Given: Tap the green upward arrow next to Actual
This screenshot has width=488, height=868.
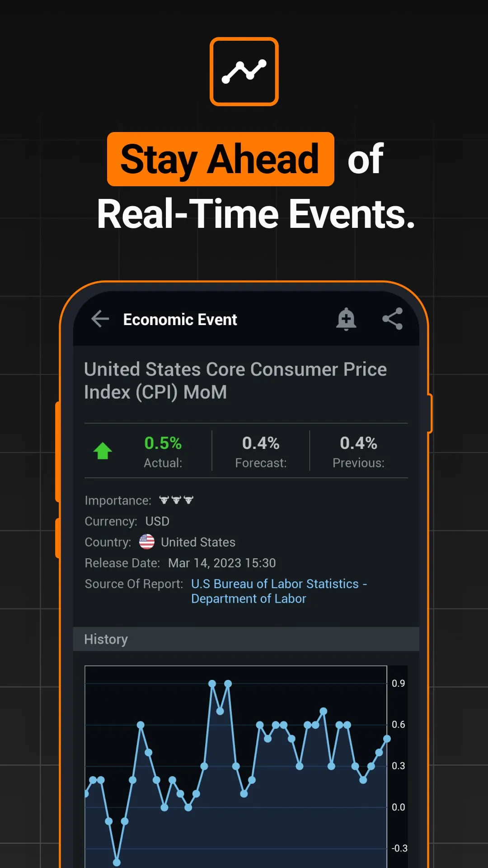Looking at the screenshot, I should [x=103, y=450].
